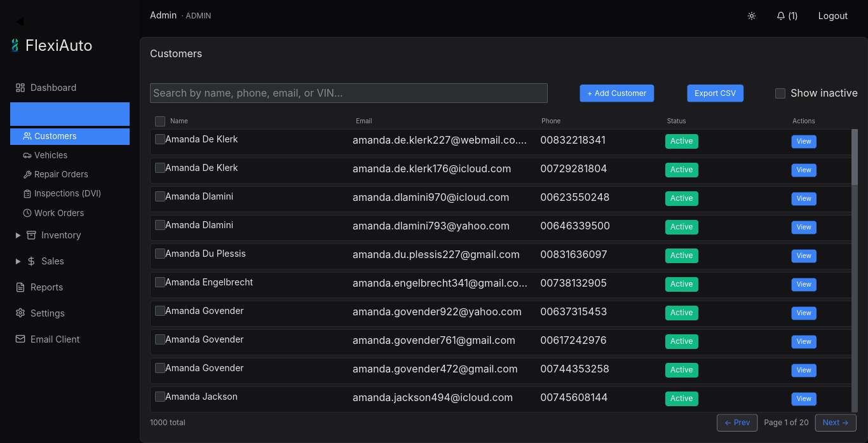
Task: Focus the customer search field
Action: pos(349,93)
